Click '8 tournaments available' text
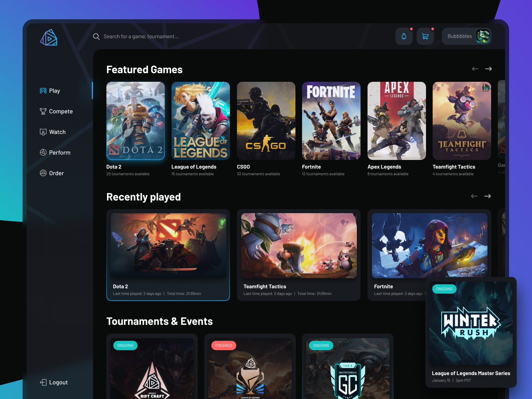 388,174
